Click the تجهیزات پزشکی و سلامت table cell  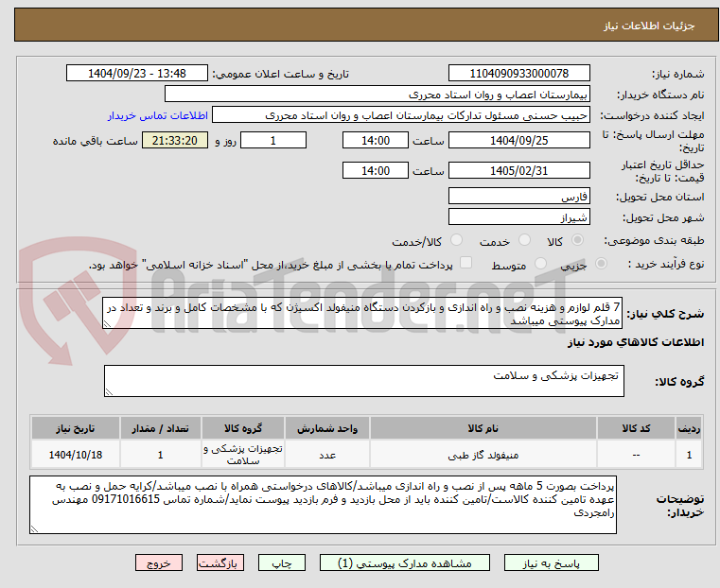(x=243, y=455)
